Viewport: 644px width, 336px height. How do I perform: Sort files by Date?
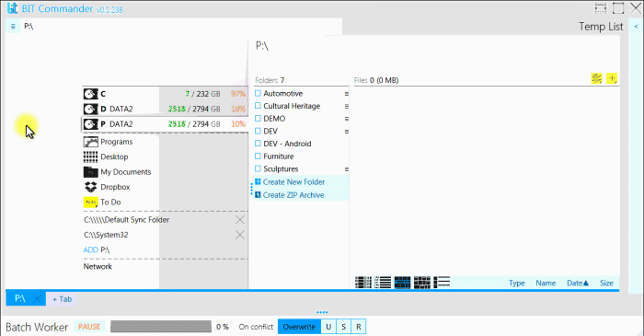[x=578, y=283]
